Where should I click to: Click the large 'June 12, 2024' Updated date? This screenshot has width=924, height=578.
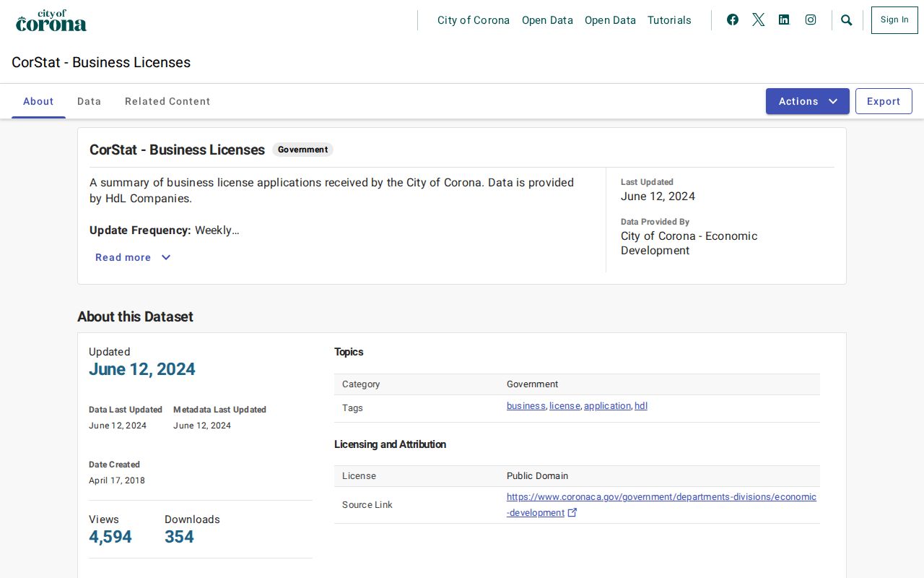142,369
